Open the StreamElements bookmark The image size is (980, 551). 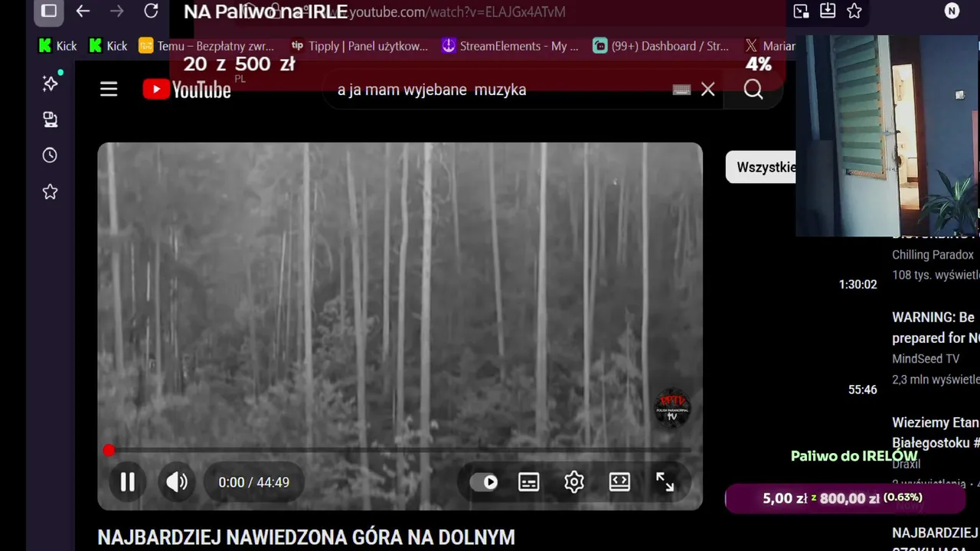[x=510, y=46]
